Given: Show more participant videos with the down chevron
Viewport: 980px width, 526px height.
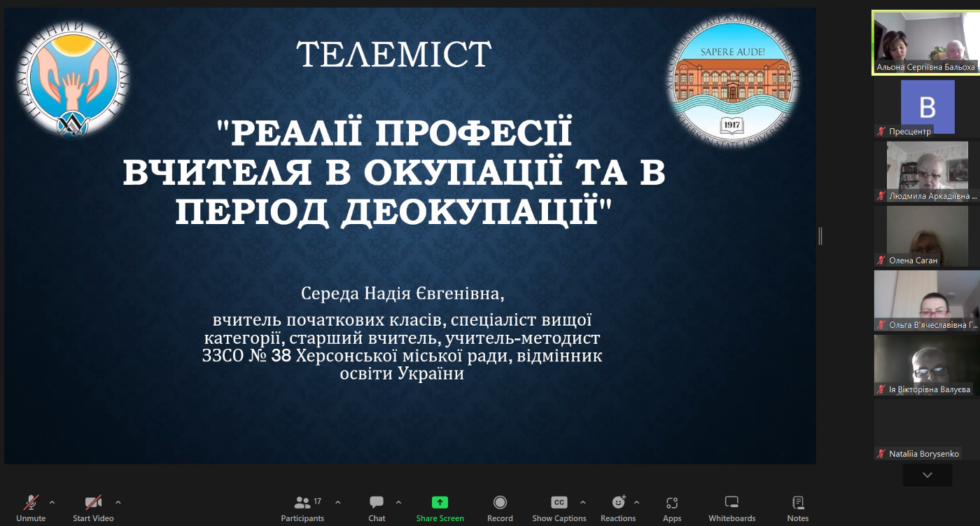Looking at the screenshot, I should point(927,475).
